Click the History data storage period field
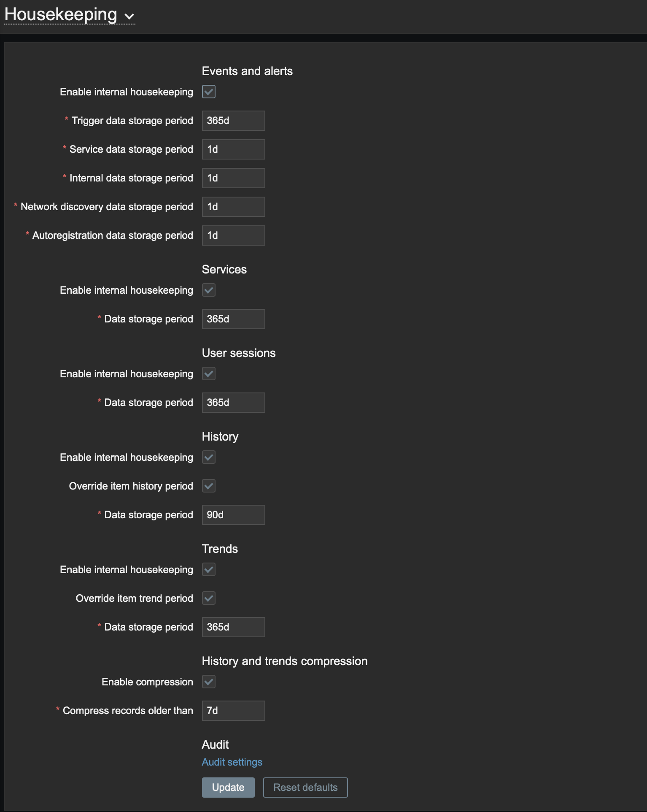The image size is (647, 812). point(233,515)
